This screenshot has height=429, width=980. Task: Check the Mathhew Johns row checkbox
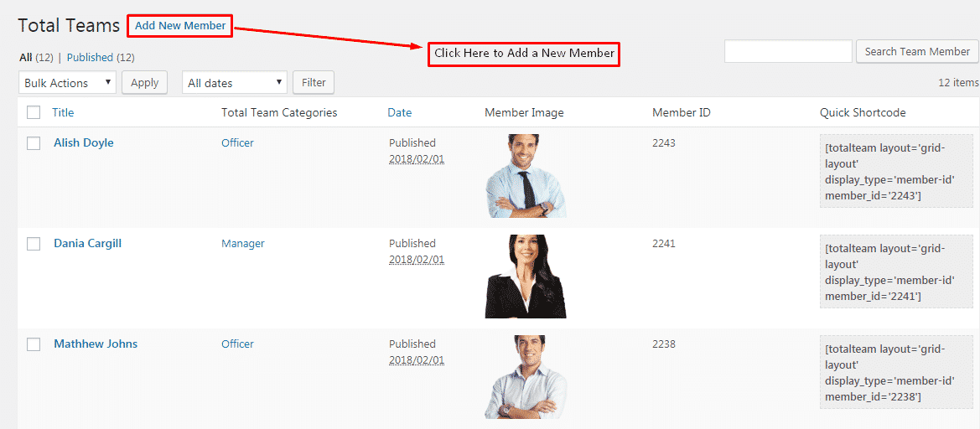[34, 344]
